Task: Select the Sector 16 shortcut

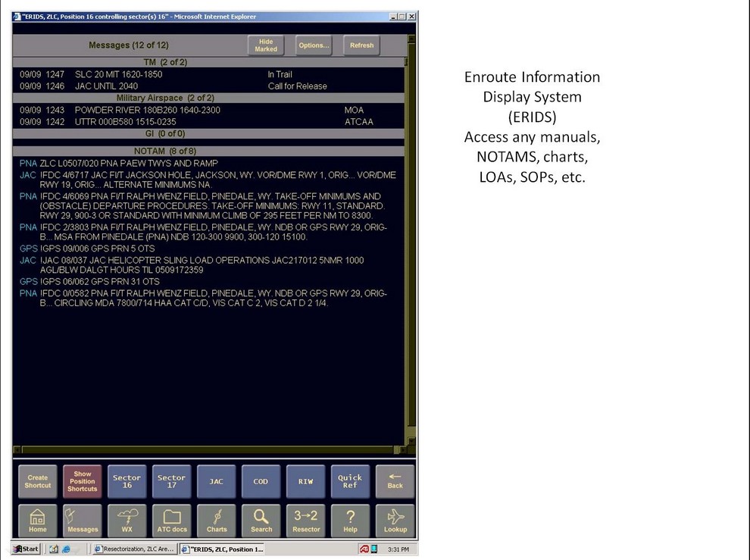Action: (127, 481)
